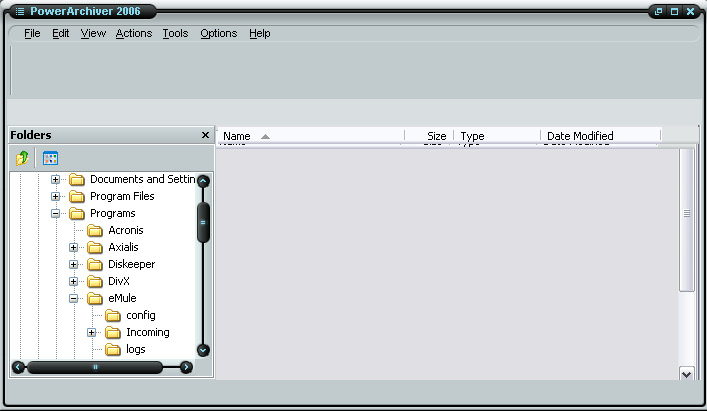The height and width of the screenshot is (411, 707).
Task: Click folder tree vertical scroll thumb
Action: tap(203, 223)
